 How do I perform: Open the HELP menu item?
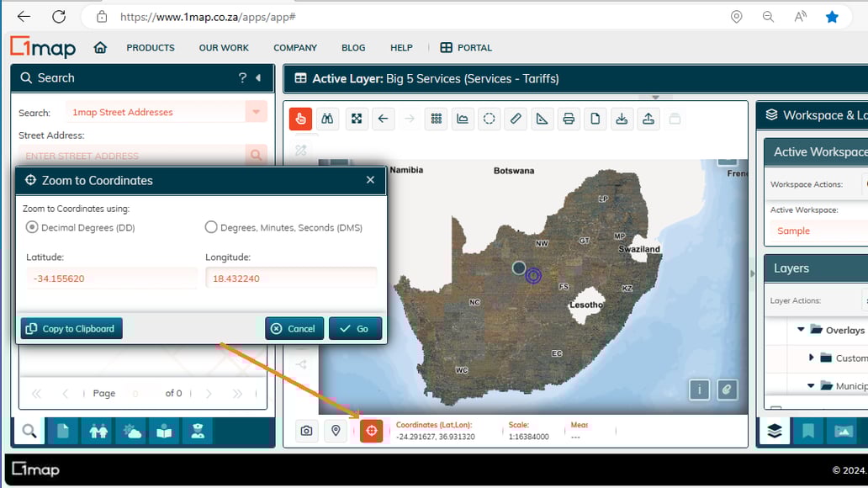(401, 48)
